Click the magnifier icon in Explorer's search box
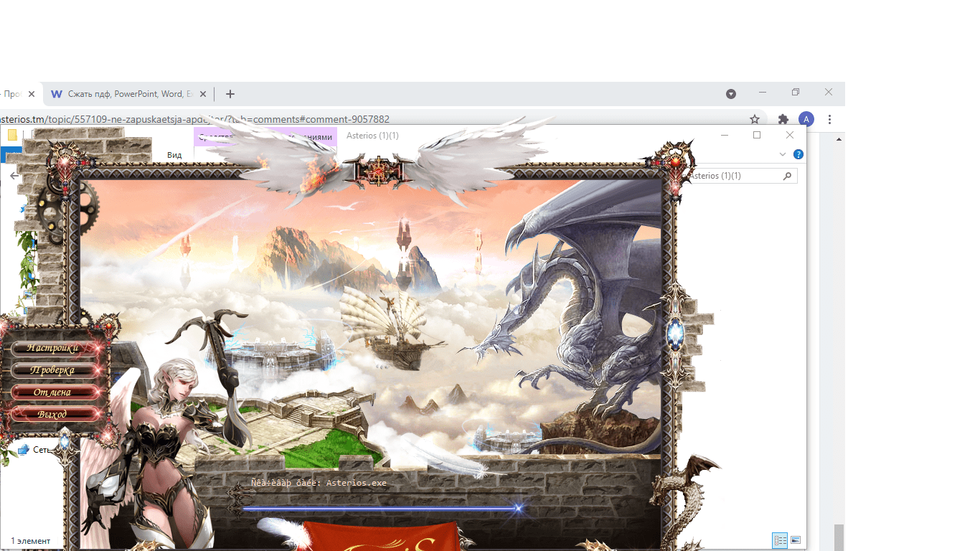Image resolution: width=980 pixels, height=551 pixels. pos(788,176)
